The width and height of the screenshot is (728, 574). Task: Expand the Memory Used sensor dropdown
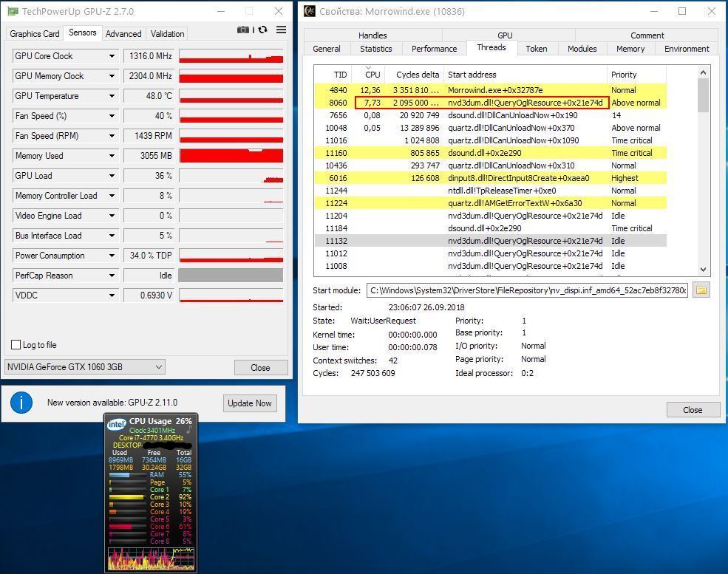pos(112,156)
